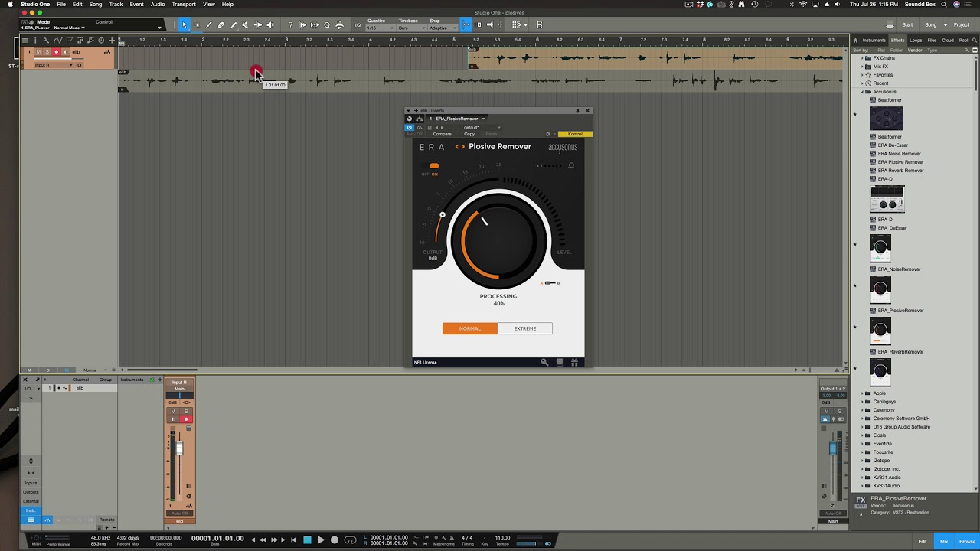980x551 pixels.
Task: Click the add track plus icon
Action: click(x=111, y=40)
